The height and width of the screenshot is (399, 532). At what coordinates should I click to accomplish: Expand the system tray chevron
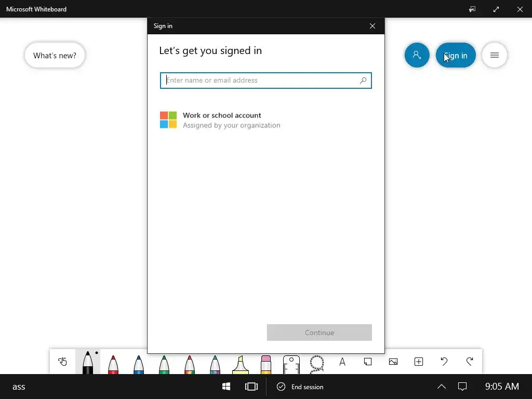442,387
